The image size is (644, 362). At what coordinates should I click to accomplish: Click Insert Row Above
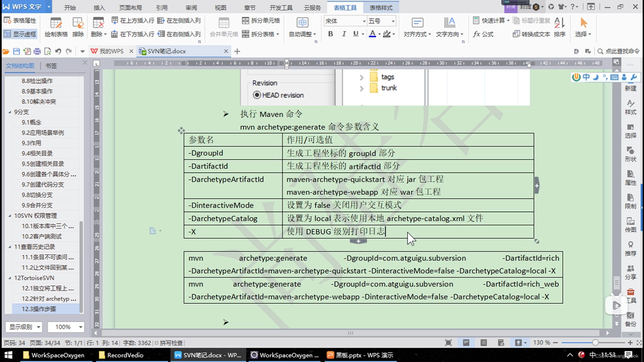click(x=132, y=20)
